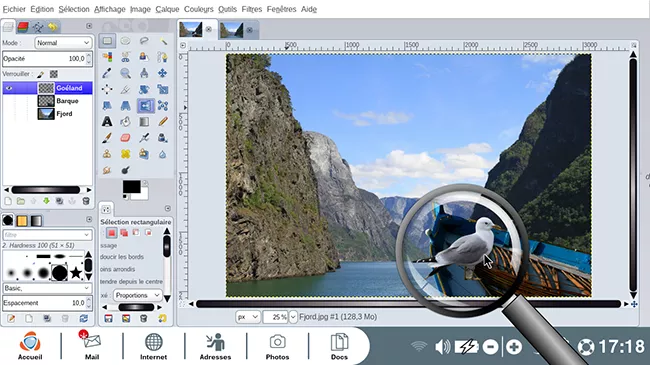Toggle lock alpha channel checkerboard icon

click(x=53, y=74)
